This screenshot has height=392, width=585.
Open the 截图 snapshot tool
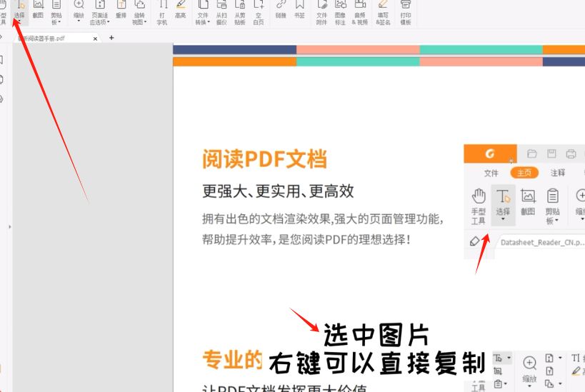point(38,11)
